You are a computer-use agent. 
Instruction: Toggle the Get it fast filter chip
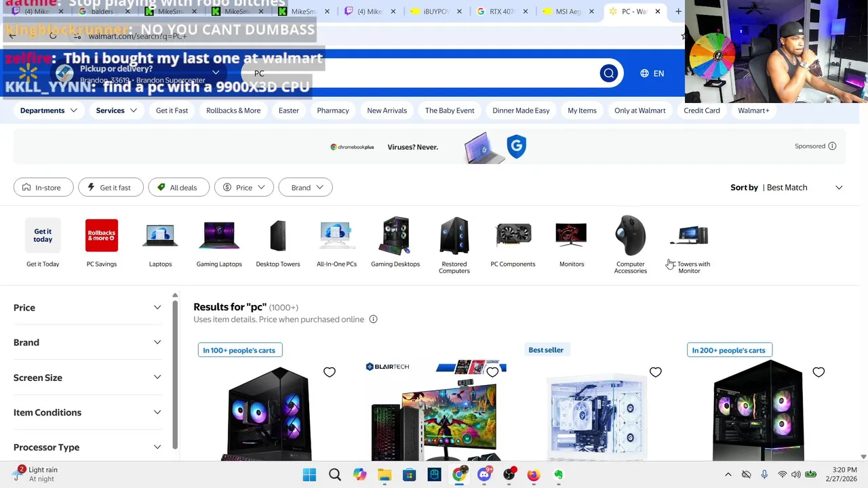[111, 188]
